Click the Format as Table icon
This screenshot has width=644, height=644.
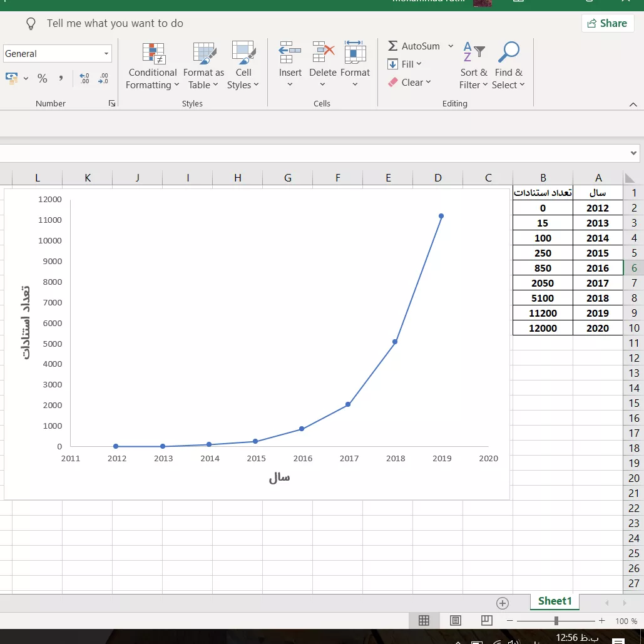click(x=203, y=53)
